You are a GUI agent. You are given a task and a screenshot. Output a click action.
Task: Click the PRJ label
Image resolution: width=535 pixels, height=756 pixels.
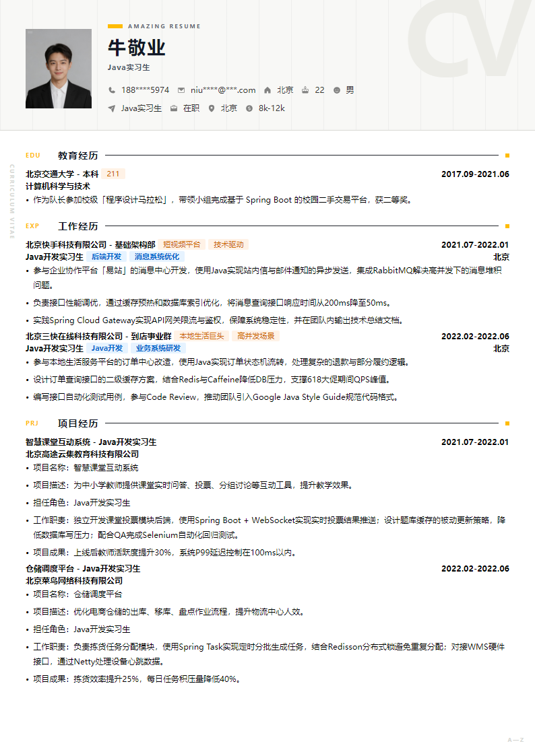(x=32, y=423)
